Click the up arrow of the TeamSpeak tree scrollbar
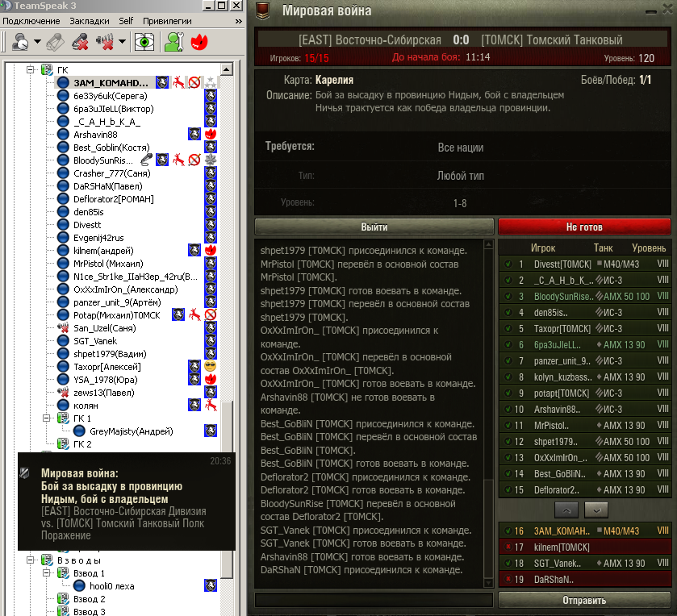The height and width of the screenshot is (616, 677). (x=227, y=69)
